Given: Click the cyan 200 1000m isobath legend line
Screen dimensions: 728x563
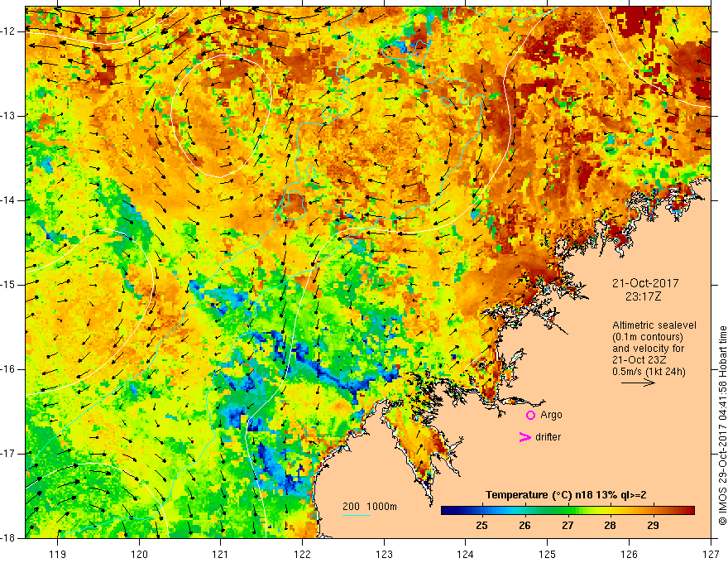Looking at the screenshot, I should [357, 515].
